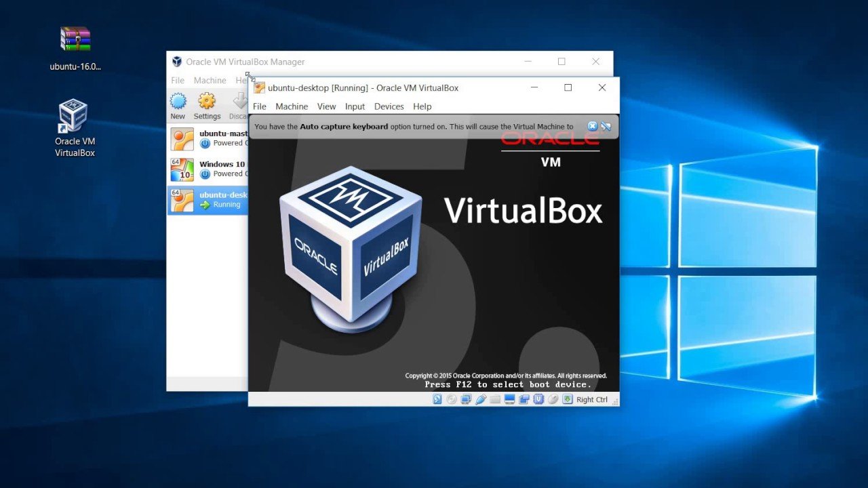Click the USB devices status bar icon
Viewport: 868px width, 488px height.
482,399
